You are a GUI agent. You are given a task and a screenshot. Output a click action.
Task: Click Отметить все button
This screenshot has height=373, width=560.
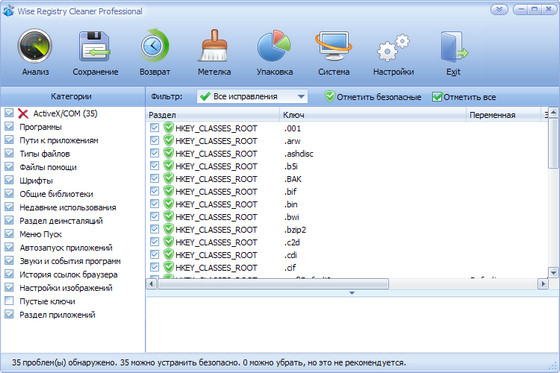point(464,97)
